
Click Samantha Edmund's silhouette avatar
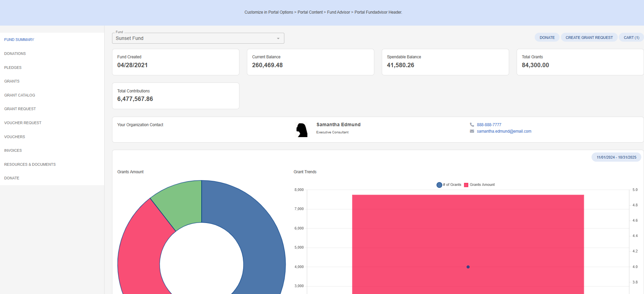tap(302, 130)
